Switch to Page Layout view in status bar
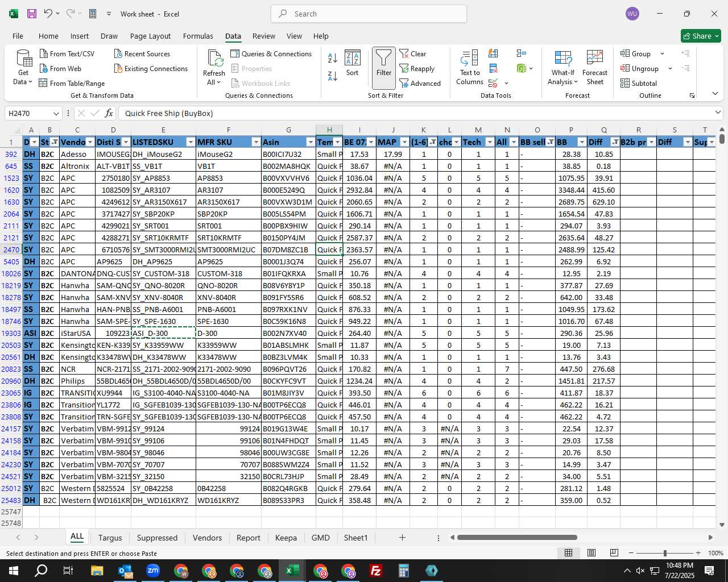The image size is (728, 582). click(591, 552)
